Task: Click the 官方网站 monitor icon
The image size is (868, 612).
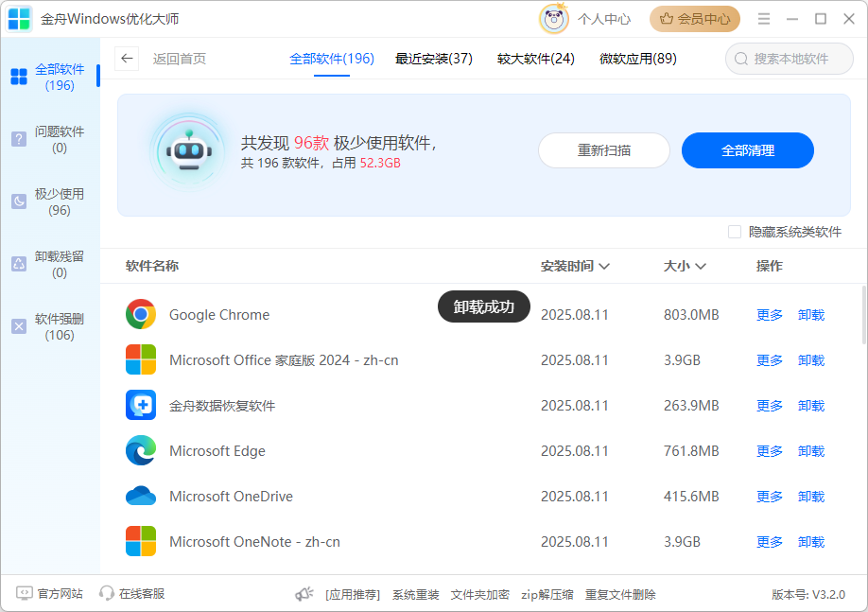Action: [x=25, y=594]
